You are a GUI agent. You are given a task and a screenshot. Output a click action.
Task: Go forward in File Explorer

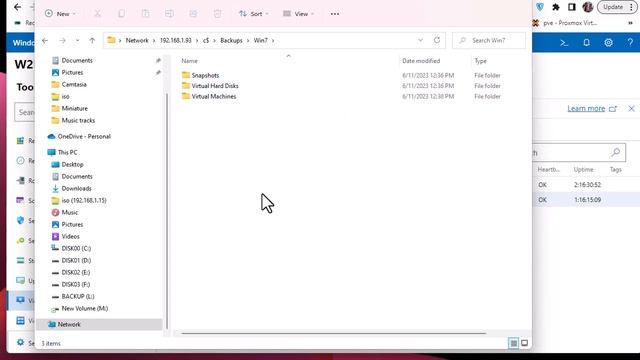(62, 40)
